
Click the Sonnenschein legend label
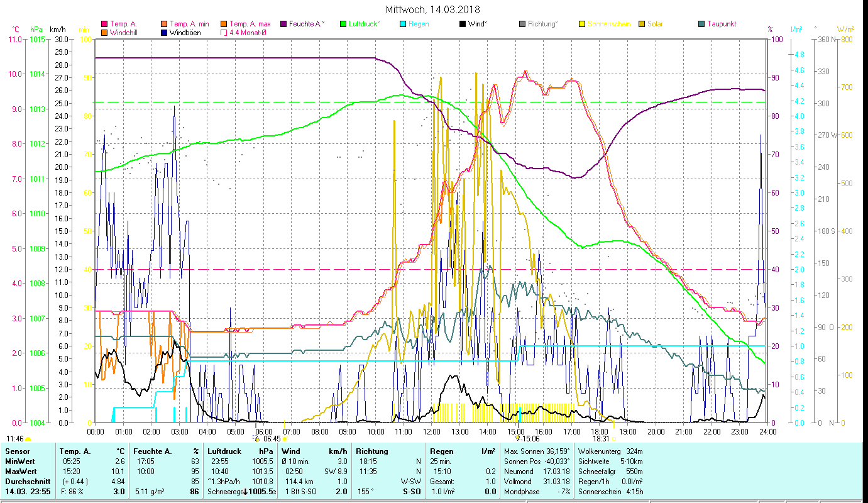[x=608, y=24]
